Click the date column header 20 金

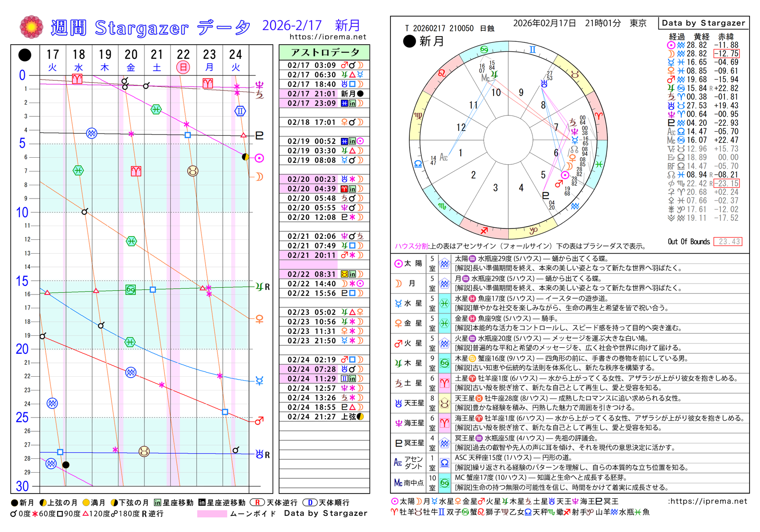pyautogui.click(x=131, y=60)
